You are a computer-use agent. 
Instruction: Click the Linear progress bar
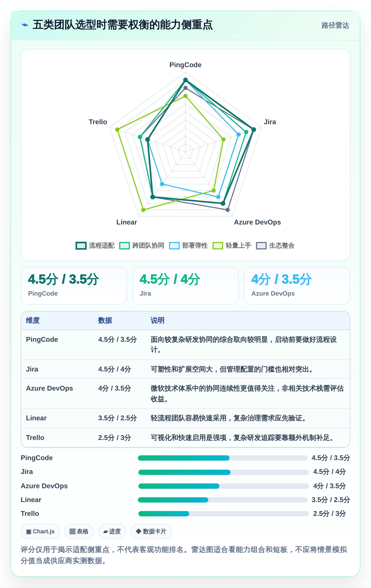(223, 500)
